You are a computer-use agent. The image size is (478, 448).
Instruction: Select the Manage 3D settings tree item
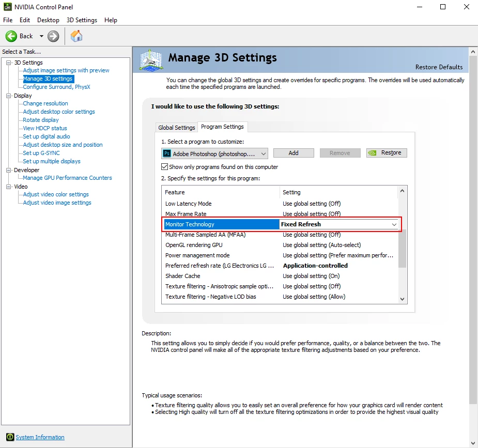coord(48,79)
